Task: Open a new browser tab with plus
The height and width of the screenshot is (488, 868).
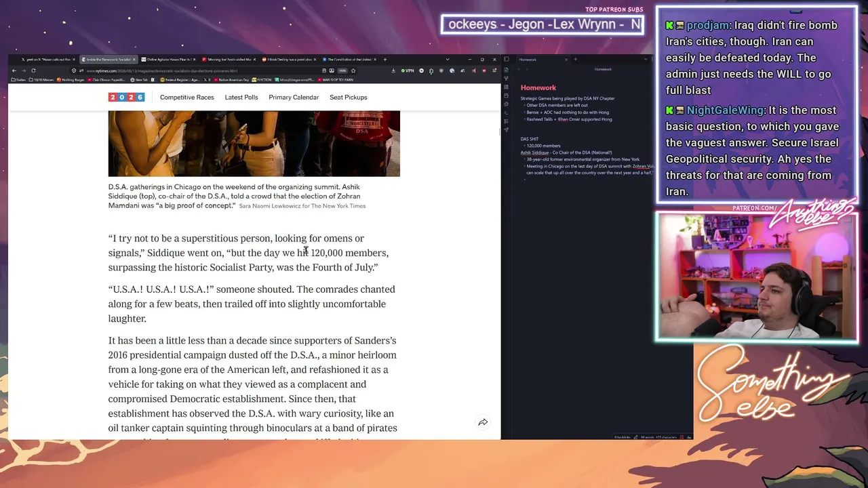Action: click(x=385, y=60)
